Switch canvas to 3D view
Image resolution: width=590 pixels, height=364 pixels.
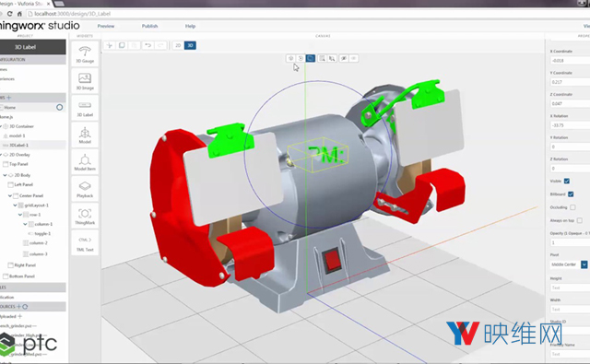[190, 45]
